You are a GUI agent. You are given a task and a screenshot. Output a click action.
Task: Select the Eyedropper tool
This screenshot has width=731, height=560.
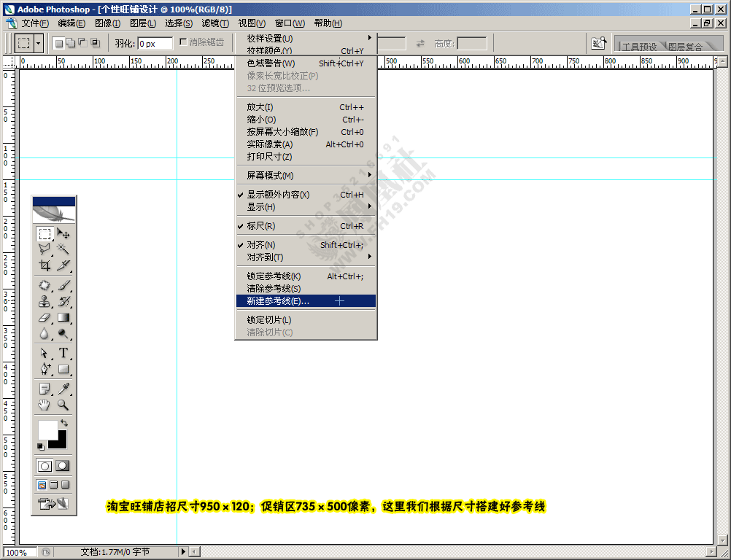click(63, 389)
